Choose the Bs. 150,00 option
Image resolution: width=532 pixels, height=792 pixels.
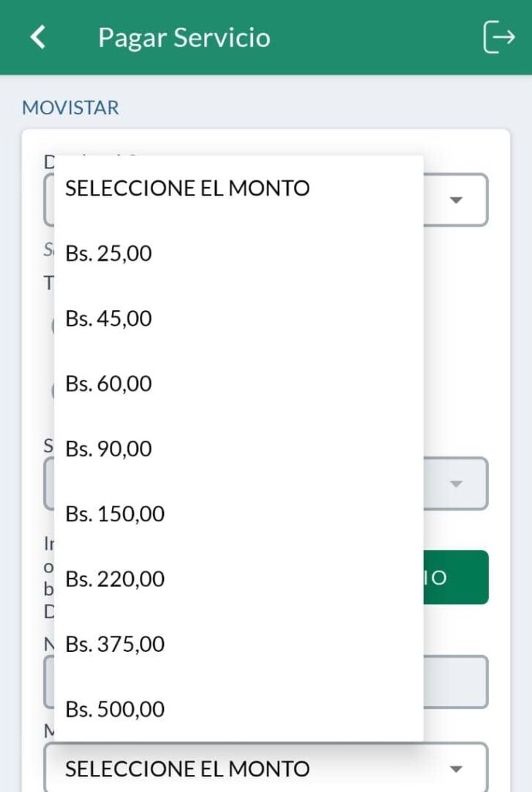click(115, 514)
